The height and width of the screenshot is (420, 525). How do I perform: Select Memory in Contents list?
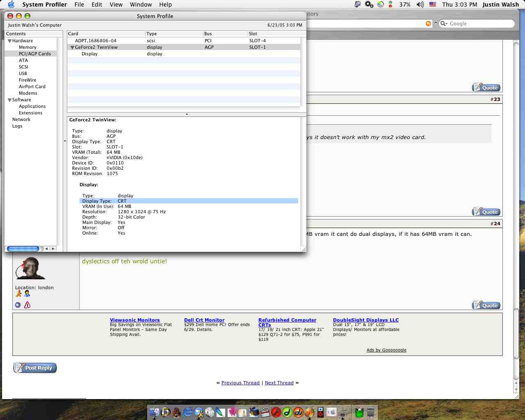point(27,47)
